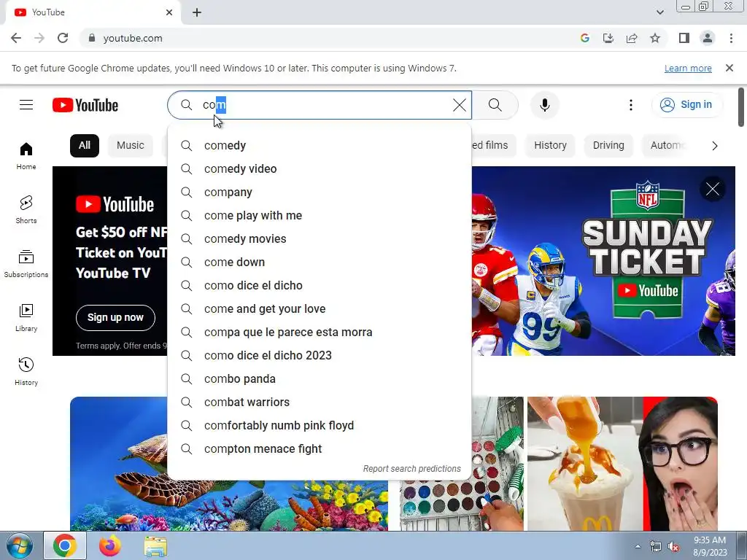The image size is (747, 560).
Task: Pick 'compton menace fight' suggestion
Action: tap(320, 449)
